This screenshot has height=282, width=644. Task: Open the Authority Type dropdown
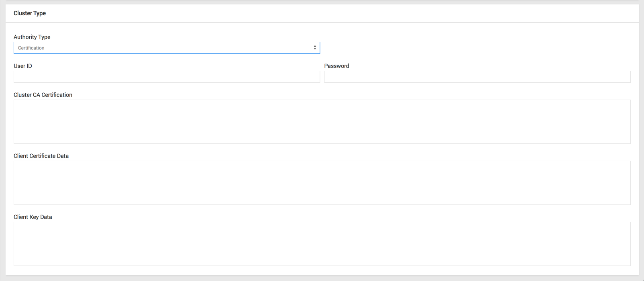[x=167, y=48]
